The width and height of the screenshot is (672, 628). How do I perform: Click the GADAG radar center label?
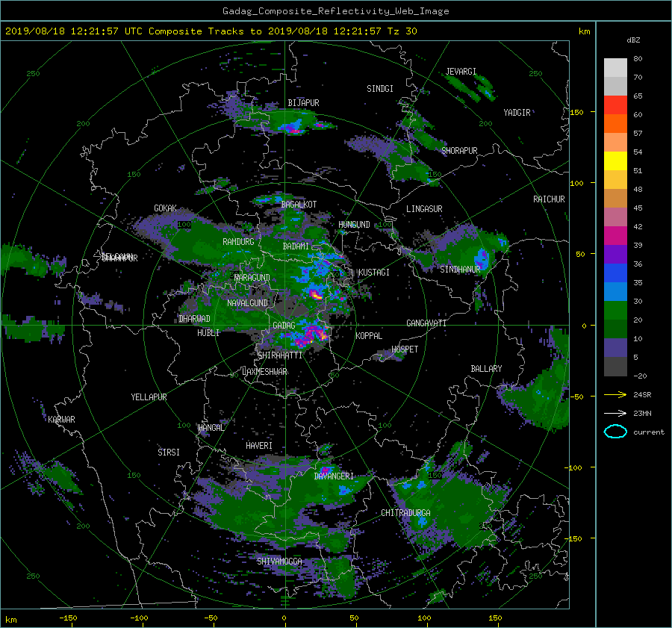(284, 326)
